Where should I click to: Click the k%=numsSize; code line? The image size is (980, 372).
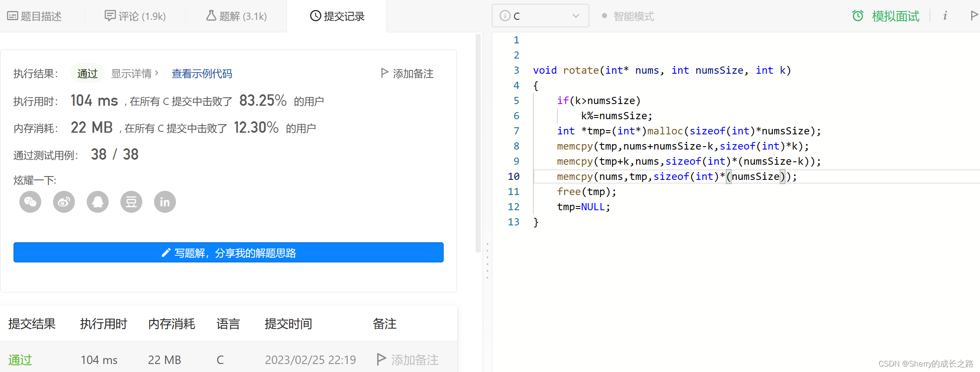point(617,115)
